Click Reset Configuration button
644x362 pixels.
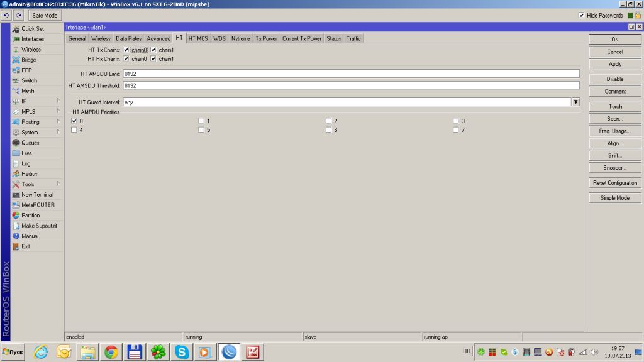(x=615, y=183)
